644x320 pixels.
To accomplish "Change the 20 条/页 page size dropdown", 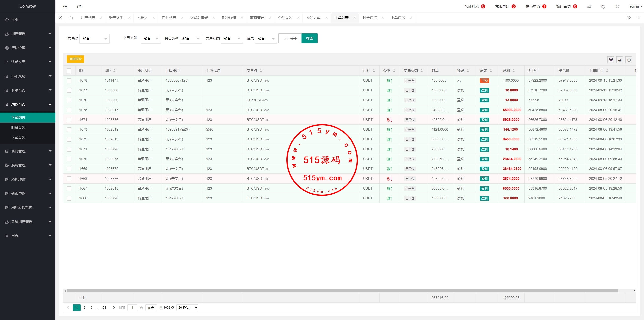I will point(187,307).
